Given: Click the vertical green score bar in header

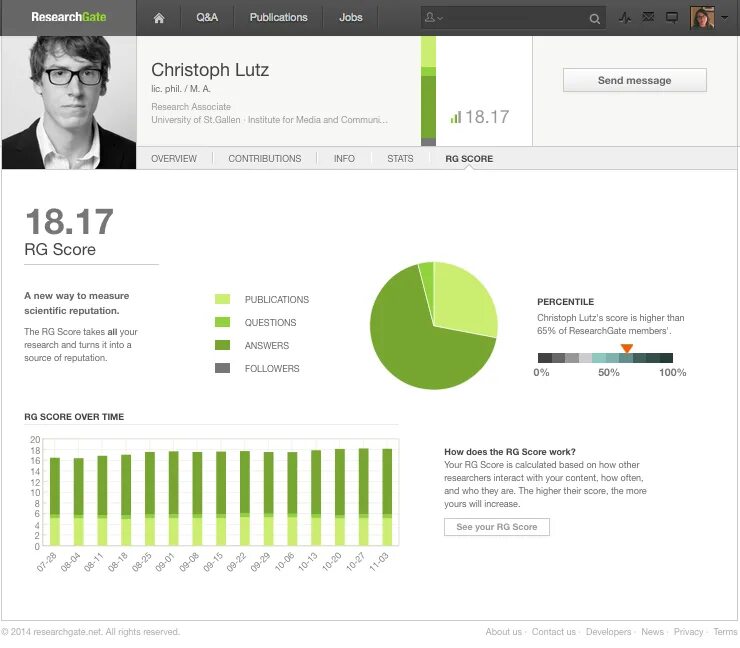Looking at the screenshot, I should click(x=428, y=91).
